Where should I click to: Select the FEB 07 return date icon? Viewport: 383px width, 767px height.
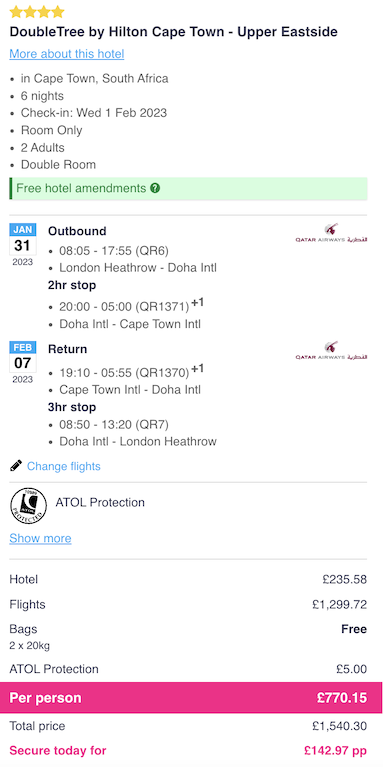coord(23,362)
